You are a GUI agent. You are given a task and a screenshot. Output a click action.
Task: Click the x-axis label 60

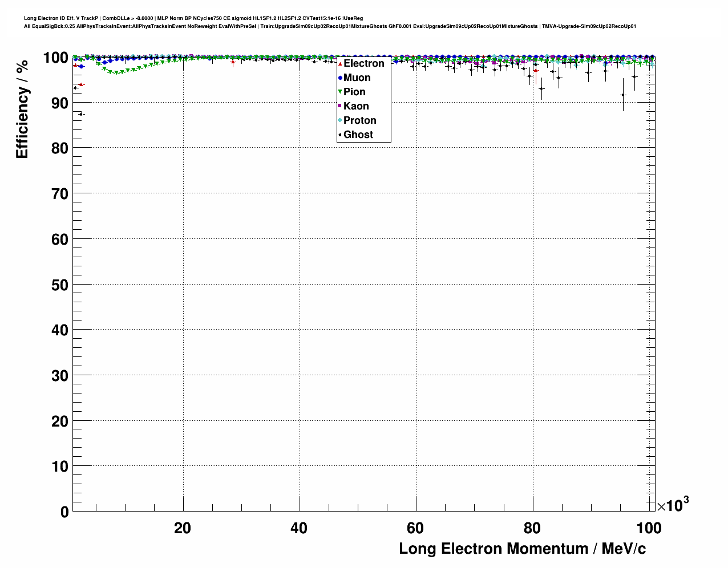click(x=415, y=528)
